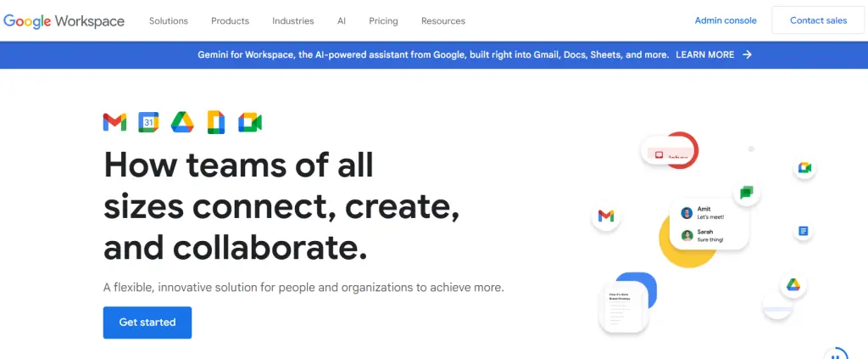
Task: Click the Google Drive icon above the headline
Action: 182,122
